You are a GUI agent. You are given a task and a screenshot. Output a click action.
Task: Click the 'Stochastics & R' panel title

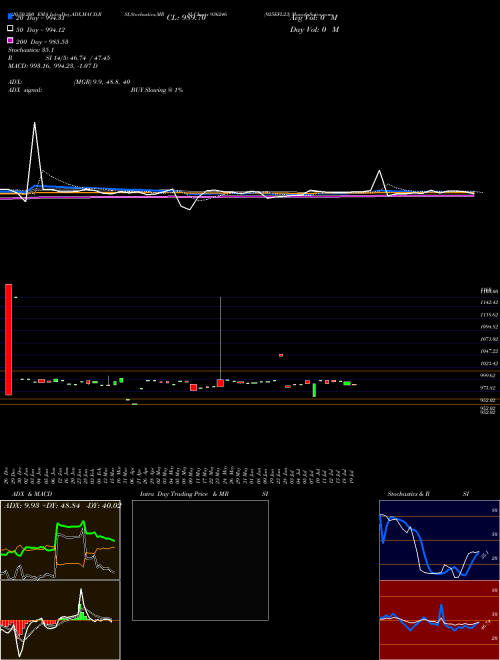click(408, 494)
